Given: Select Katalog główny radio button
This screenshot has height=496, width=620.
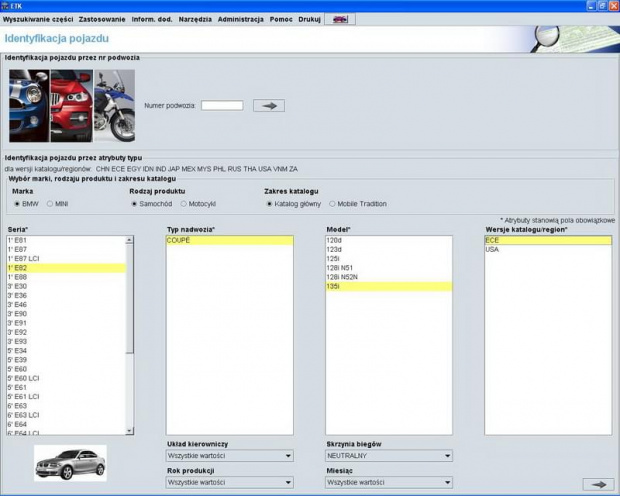Looking at the screenshot, I should pyautogui.click(x=269, y=204).
